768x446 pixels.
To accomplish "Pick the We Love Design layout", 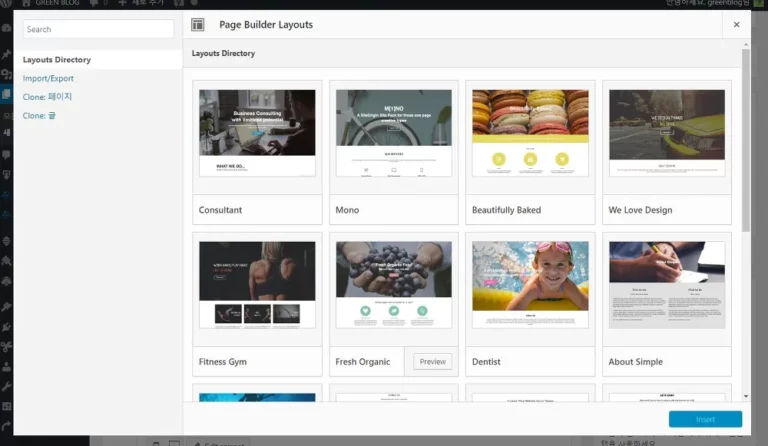I will coord(667,133).
